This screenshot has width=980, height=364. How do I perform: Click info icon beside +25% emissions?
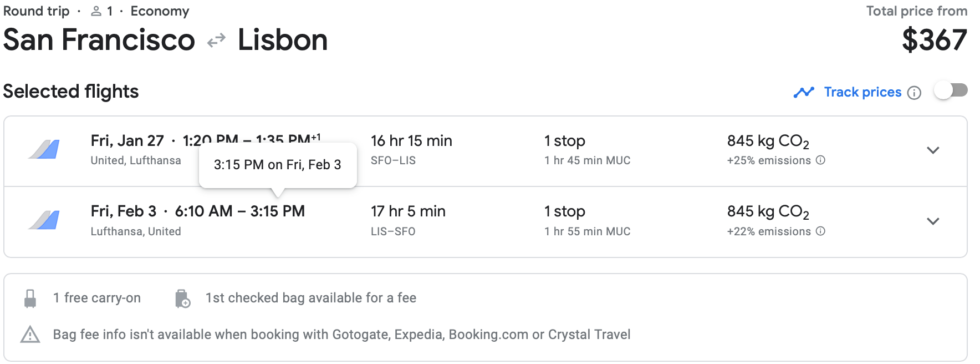click(x=821, y=160)
